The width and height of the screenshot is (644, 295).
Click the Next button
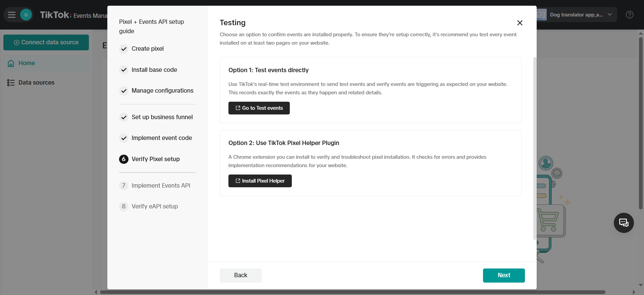tap(504, 275)
